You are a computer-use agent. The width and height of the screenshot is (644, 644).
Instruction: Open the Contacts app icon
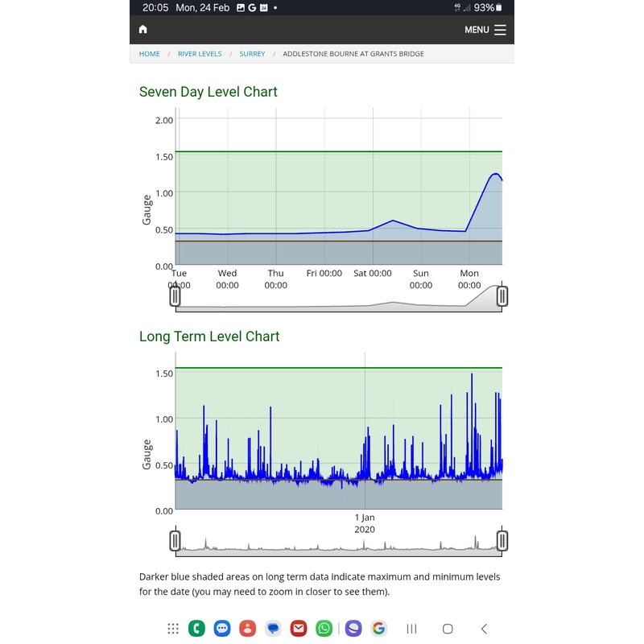tap(247, 629)
